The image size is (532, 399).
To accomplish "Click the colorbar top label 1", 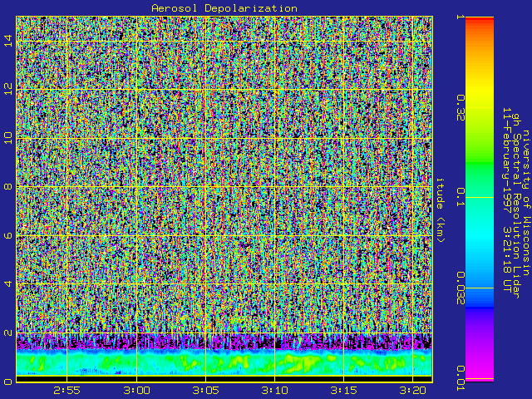I will pos(460,17).
